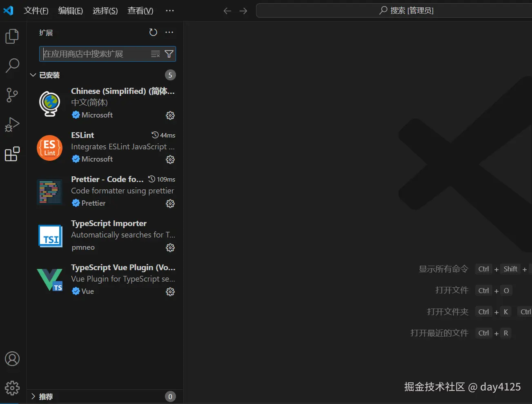Viewport: 532px width, 404px height.
Task: Open extensions panel more actions menu
Action: click(x=169, y=32)
